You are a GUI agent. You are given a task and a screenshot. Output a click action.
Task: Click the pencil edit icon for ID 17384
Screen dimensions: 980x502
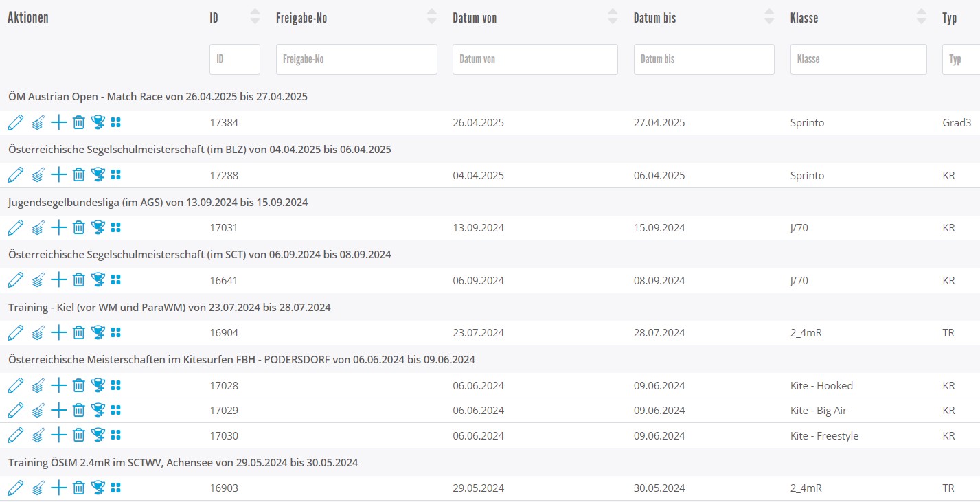coord(15,123)
